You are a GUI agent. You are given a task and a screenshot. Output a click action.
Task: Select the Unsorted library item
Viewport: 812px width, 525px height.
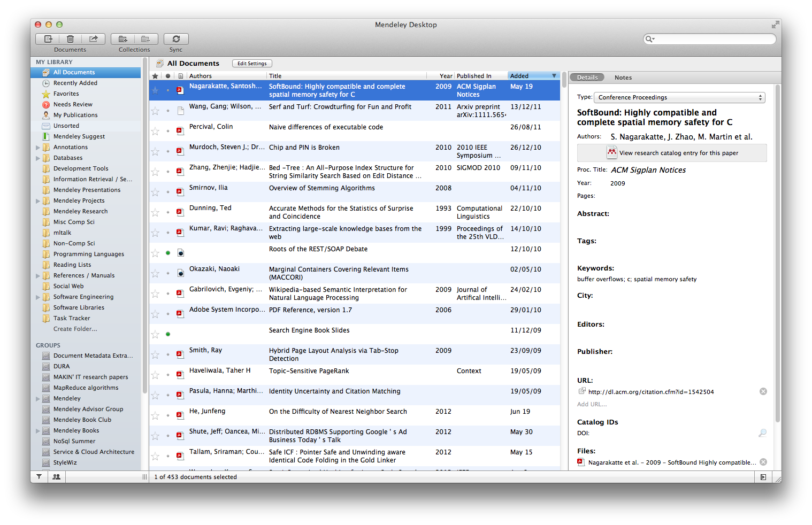pos(66,126)
